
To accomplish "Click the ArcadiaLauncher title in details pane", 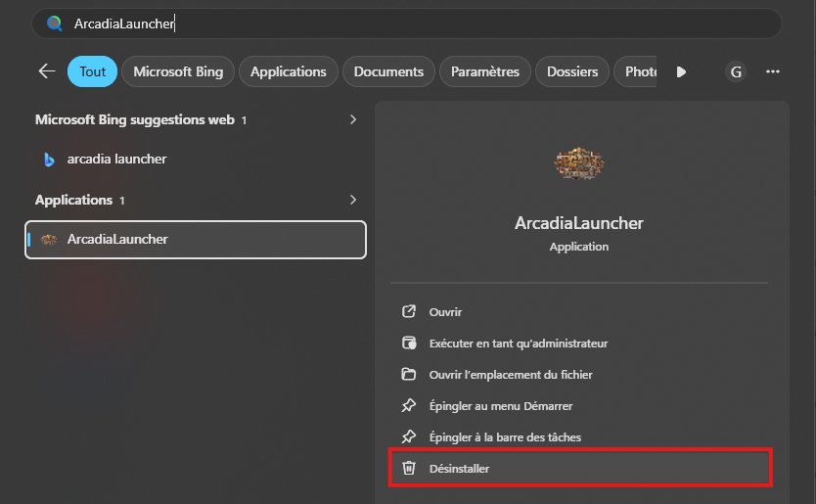I will [x=579, y=223].
